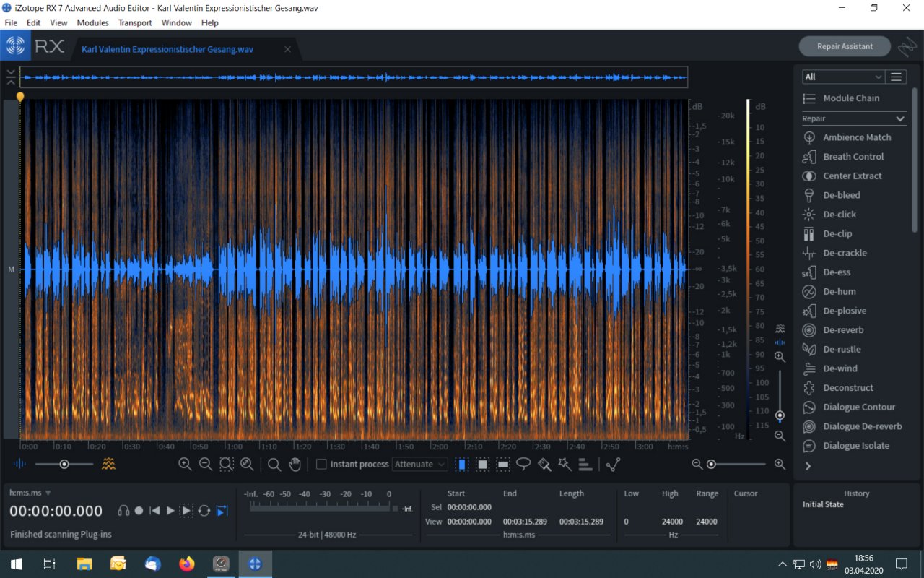Open the clip gain curve tool
The width and height of the screenshot is (924, 578).
[x=614, y=465]
